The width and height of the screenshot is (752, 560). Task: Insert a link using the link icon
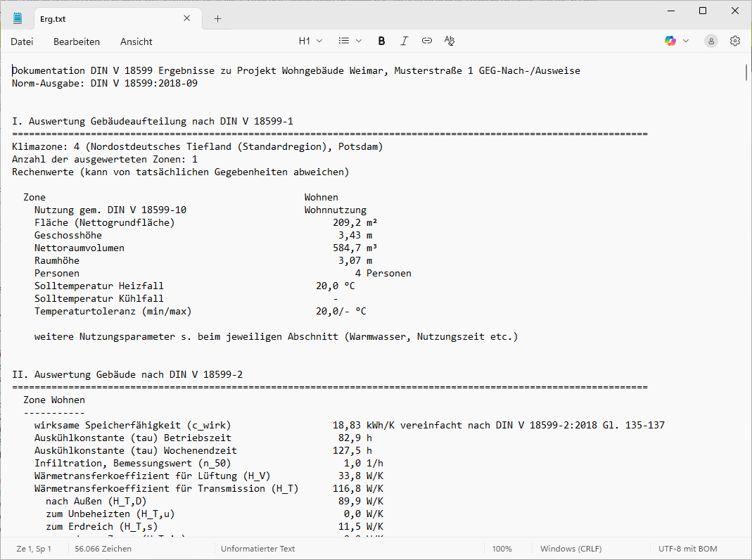pyautogui.click(x=426, y=41)
